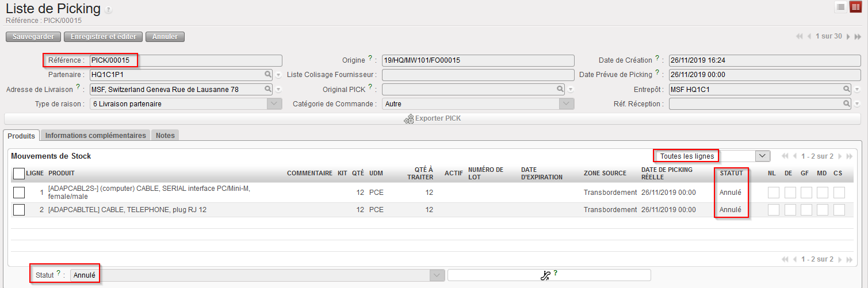Click the signature icon at bottom

coord(545,275)
